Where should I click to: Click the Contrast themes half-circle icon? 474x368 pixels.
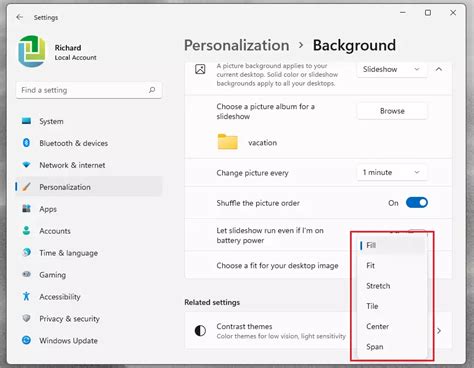200,331
